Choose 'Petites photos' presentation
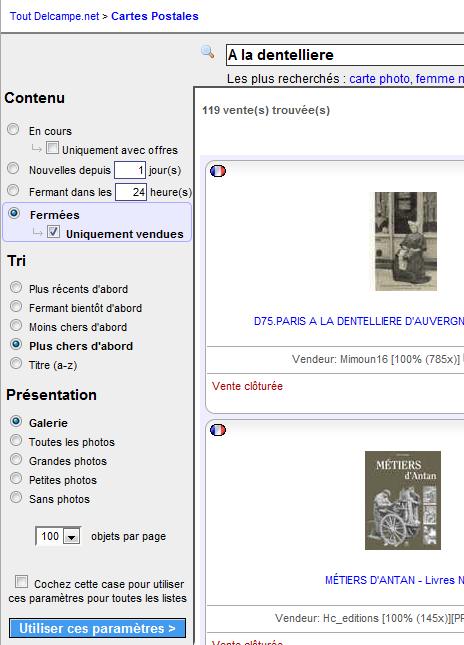464x645 pixels. [x=16, y=478]
